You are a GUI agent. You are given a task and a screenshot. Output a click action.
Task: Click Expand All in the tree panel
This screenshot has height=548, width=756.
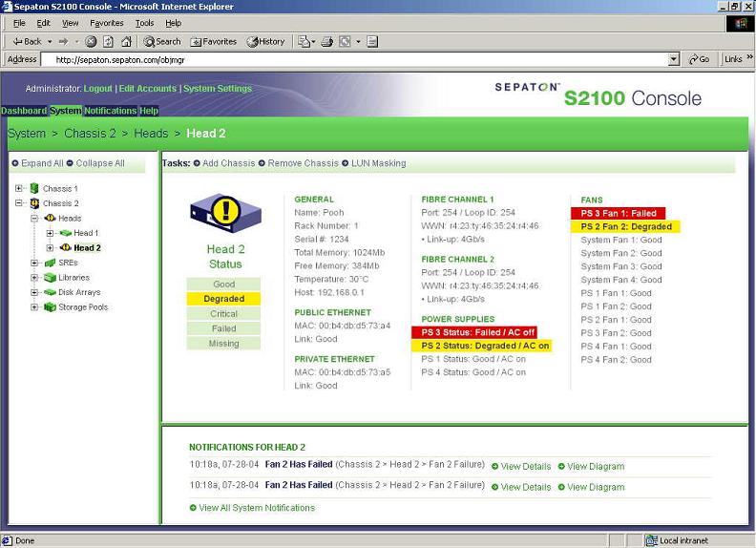point(37,163)
